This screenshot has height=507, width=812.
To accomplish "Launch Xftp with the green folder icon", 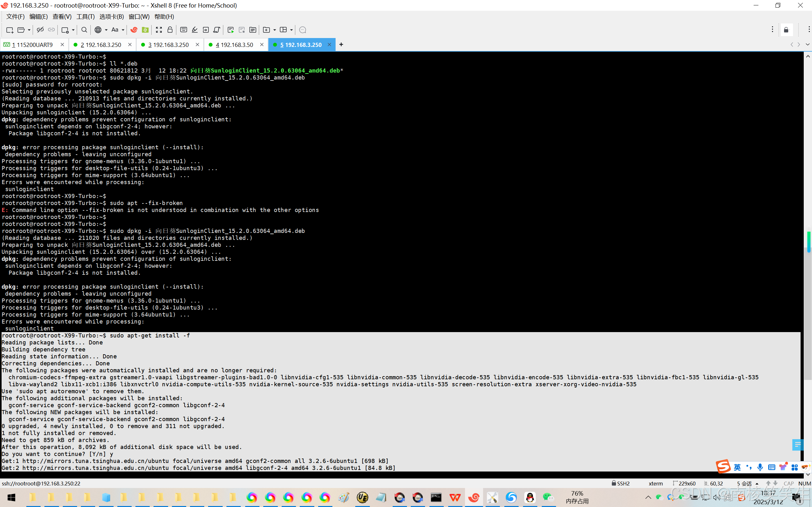I will tap(145, 30).
